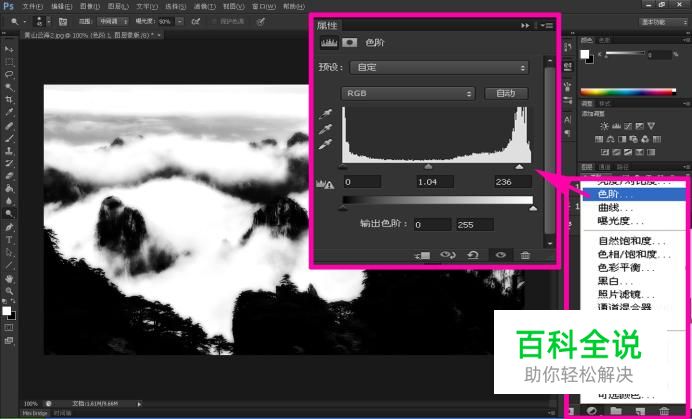Select the Quick Selection tool
Viewport: 692px width, 419px height.
(9, 87)
